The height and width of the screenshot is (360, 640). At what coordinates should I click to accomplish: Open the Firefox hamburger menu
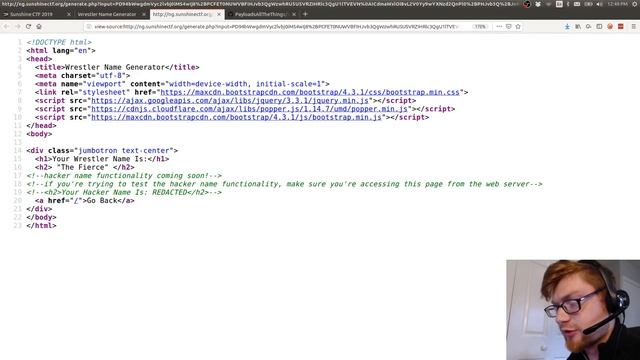pyautogui.click(x=633, y=27)
